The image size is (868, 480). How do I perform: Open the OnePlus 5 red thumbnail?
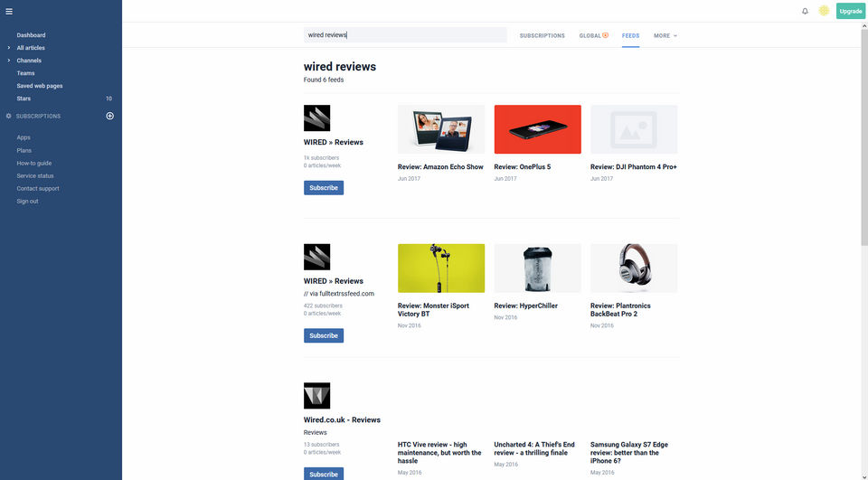tap(537, 129)
